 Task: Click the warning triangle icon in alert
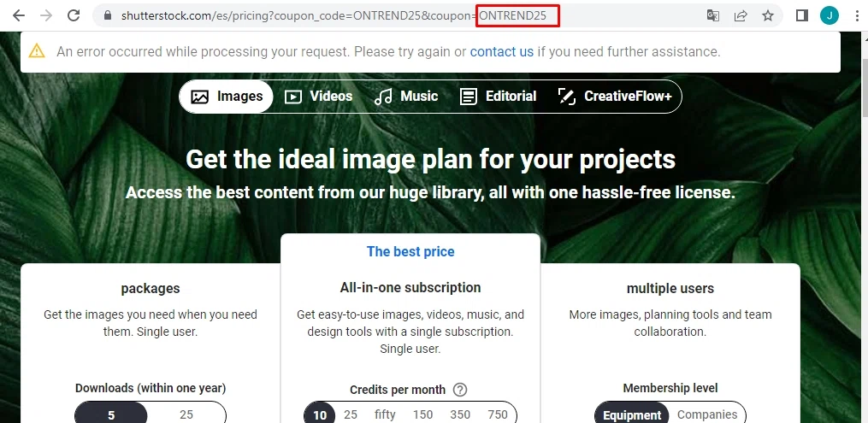click(x=37, y=51)
